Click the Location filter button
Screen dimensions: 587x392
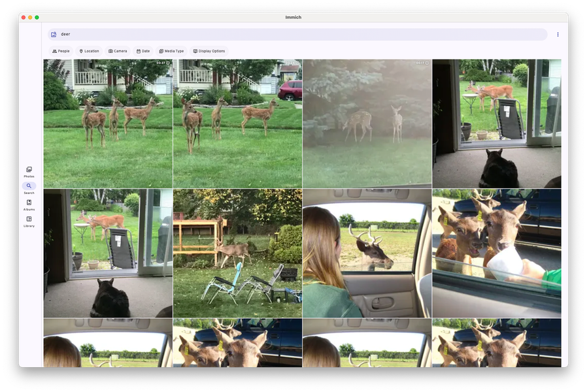point(89,51)
